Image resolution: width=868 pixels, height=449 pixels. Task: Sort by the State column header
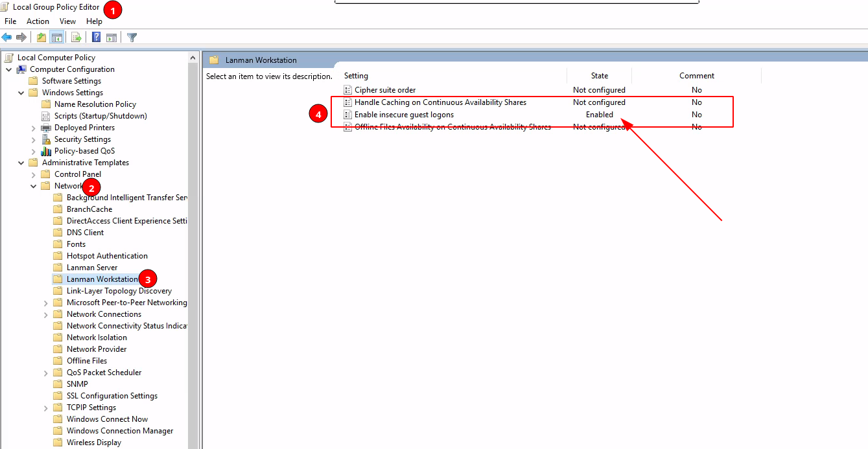pos(600,76)
